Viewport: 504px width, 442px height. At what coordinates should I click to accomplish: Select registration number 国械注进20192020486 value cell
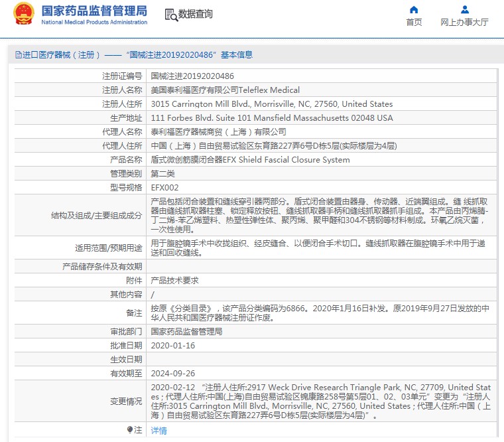(192, 76)
